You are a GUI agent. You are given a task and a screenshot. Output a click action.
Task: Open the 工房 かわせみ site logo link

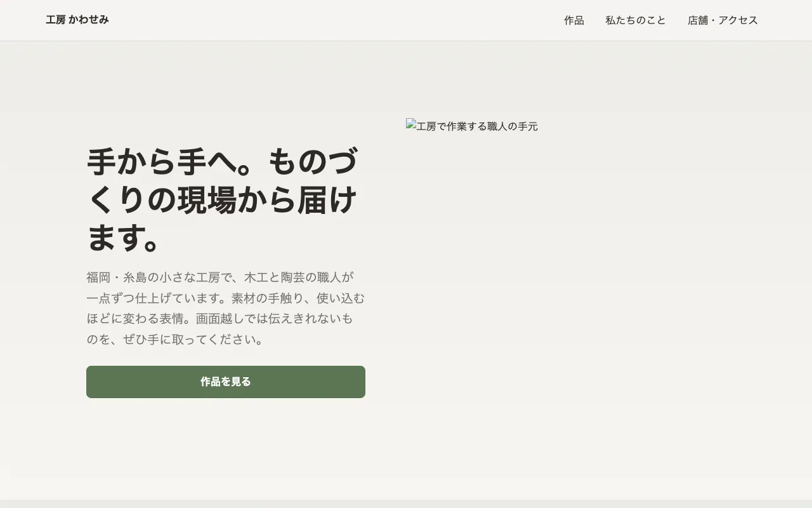coord(77,20)
